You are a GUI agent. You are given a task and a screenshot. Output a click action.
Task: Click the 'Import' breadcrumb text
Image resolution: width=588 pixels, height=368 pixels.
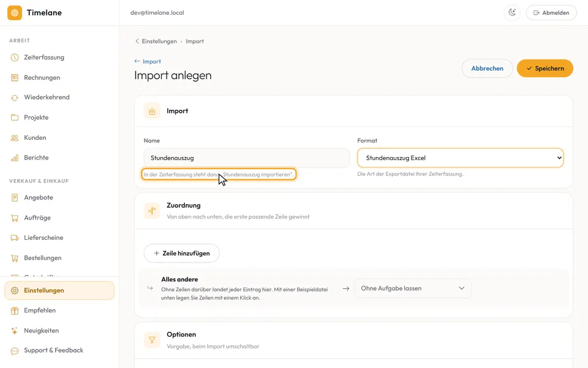[x=195, y=41]
